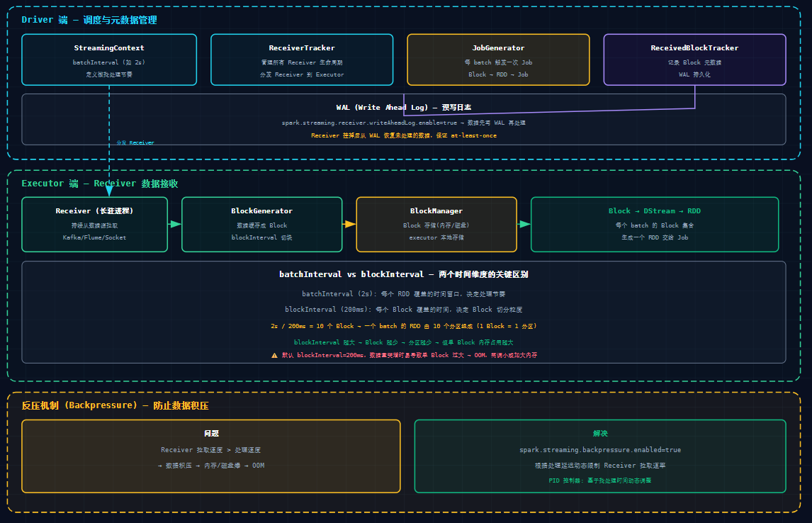Click the StreamingContext box title
812x523 pixels.
coord(108,47)
